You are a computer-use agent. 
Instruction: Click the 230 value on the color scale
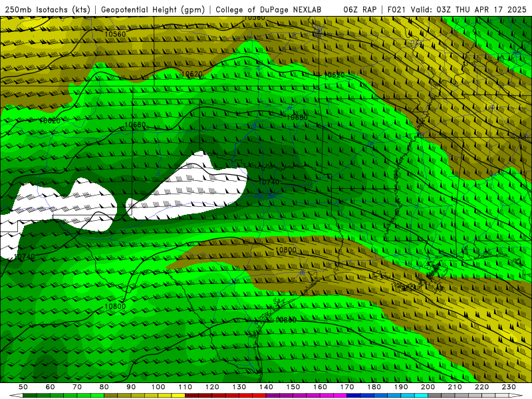tap(509, 387)
